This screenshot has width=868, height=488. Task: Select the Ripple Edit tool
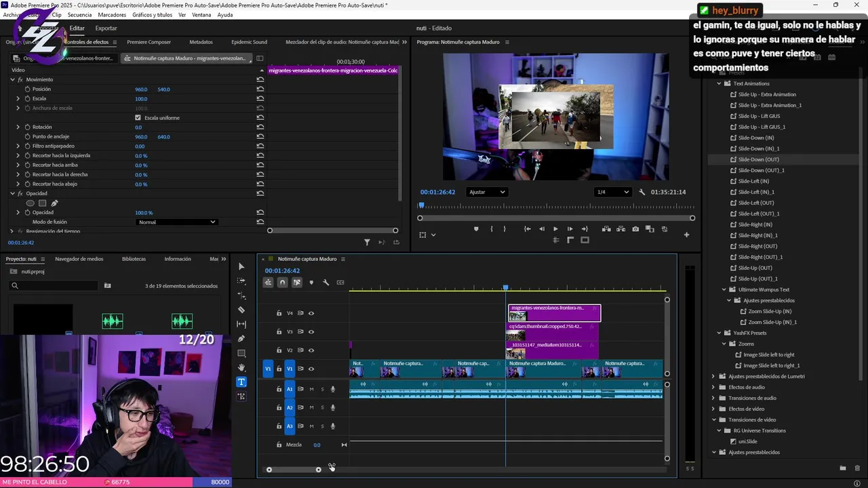click(x=241, y=296)
